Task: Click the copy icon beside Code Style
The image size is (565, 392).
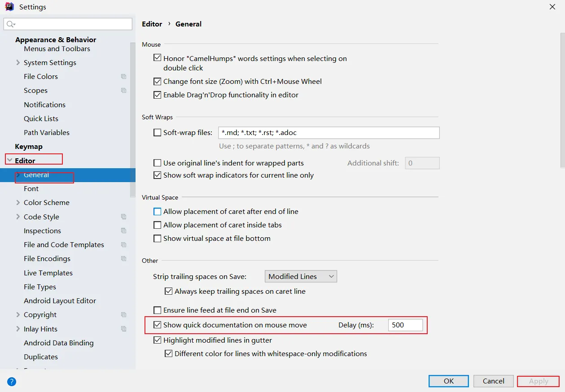Action: [124, 217]
